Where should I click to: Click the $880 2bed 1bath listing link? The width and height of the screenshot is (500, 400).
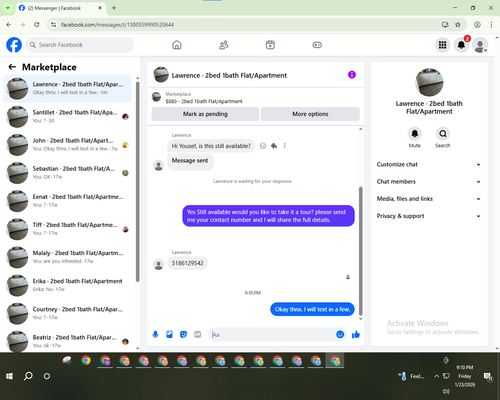(204, 101)
